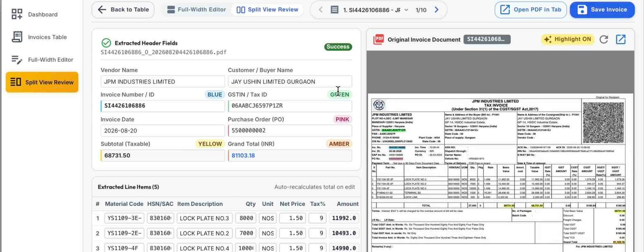Viewport: 644px width, 252px height.
Task: Click the red PDF file icon
Action: pyautogui.click(x=378, y=39)
